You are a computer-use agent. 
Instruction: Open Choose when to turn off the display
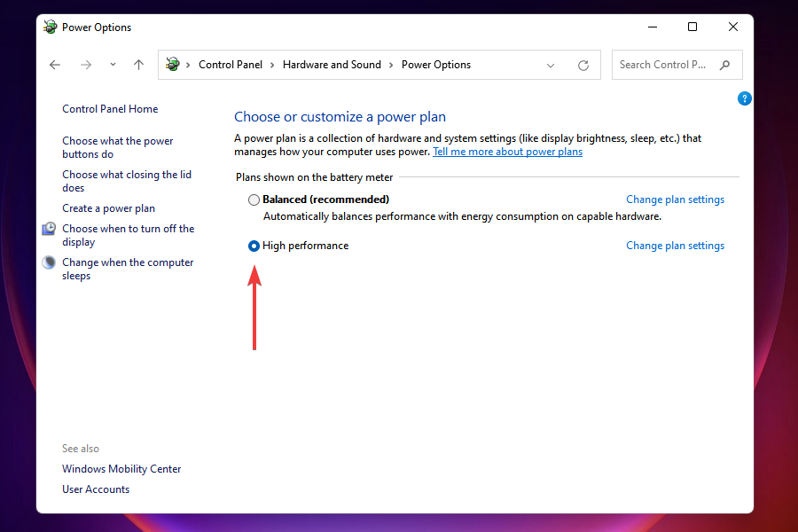pyautogui.click(x=129, y=235)
